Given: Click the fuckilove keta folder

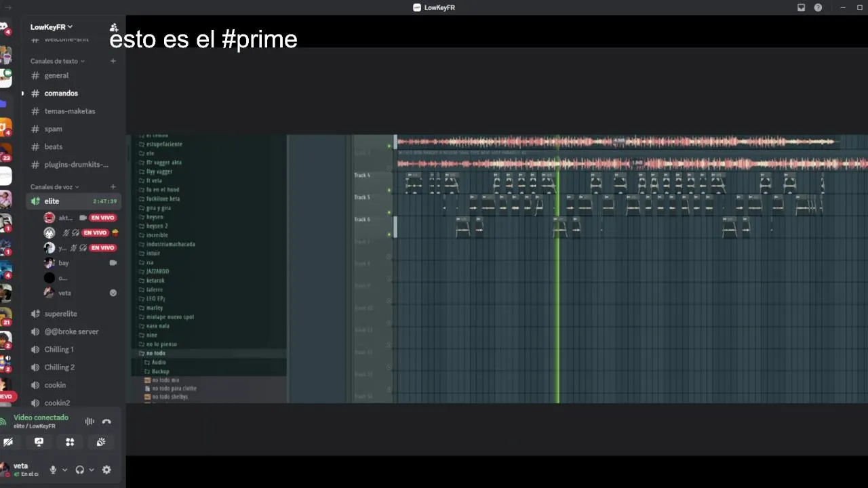Looking at the screenshot, I should (x=163, y=199).
